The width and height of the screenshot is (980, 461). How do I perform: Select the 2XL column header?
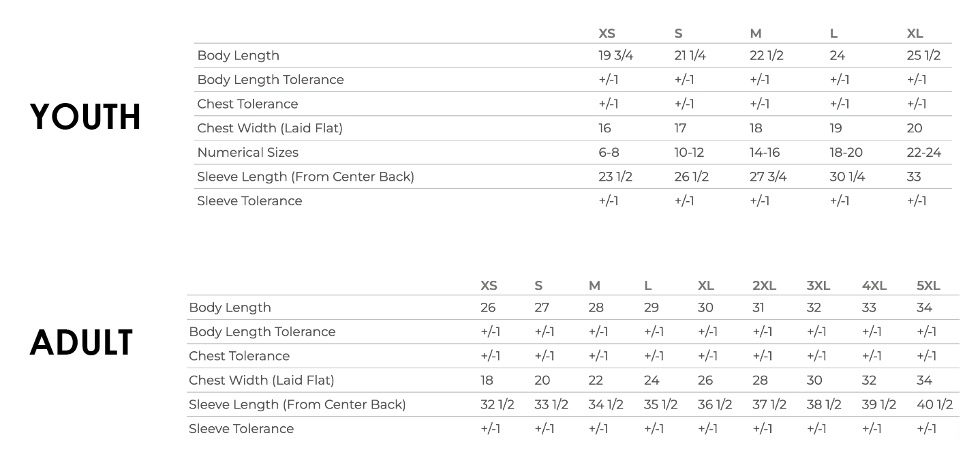click(x=764, y=286)
